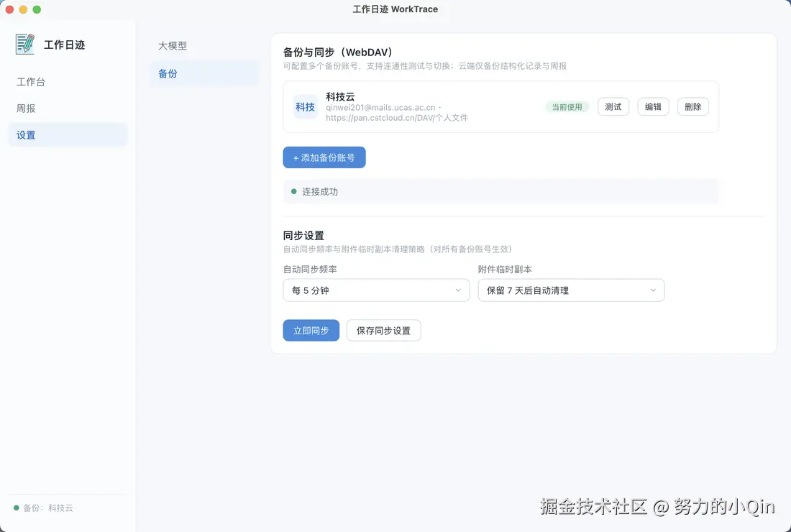Switch to the 备份 settings tab
791x532 pixels.
click(x=204, y=73)
